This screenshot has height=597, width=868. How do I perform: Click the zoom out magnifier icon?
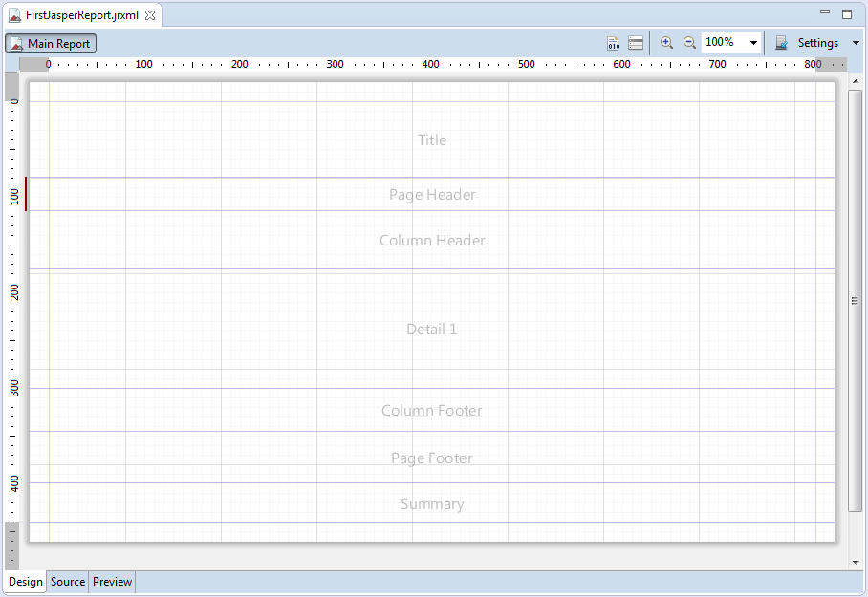pos(689,43)
